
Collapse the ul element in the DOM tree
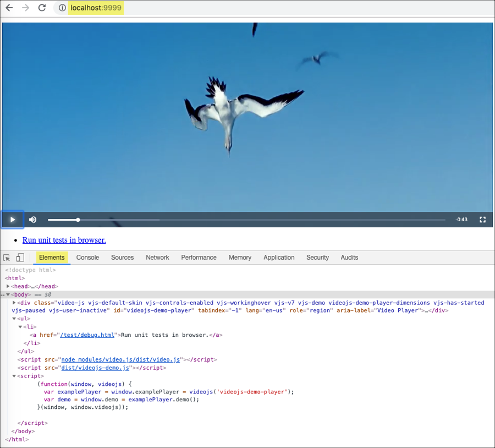pos(13,318)
